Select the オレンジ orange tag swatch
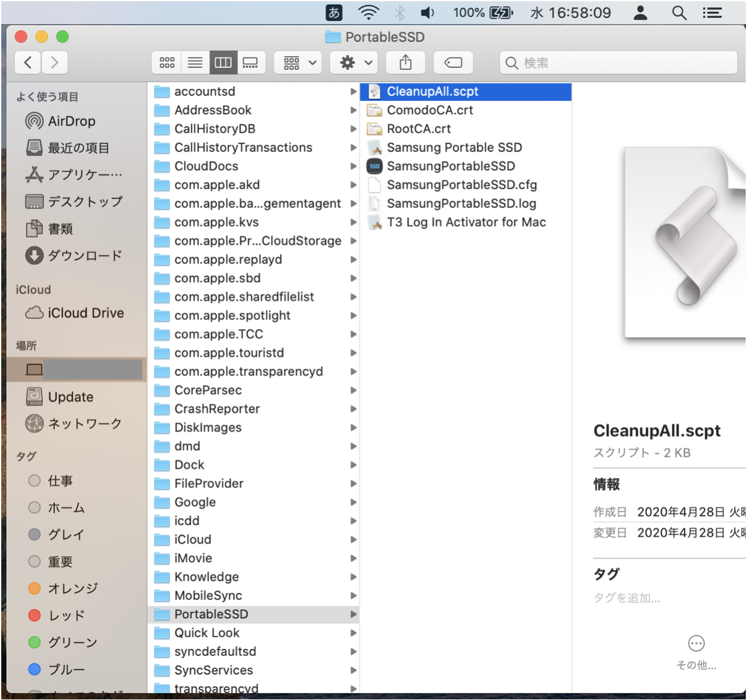 [35, 588]
